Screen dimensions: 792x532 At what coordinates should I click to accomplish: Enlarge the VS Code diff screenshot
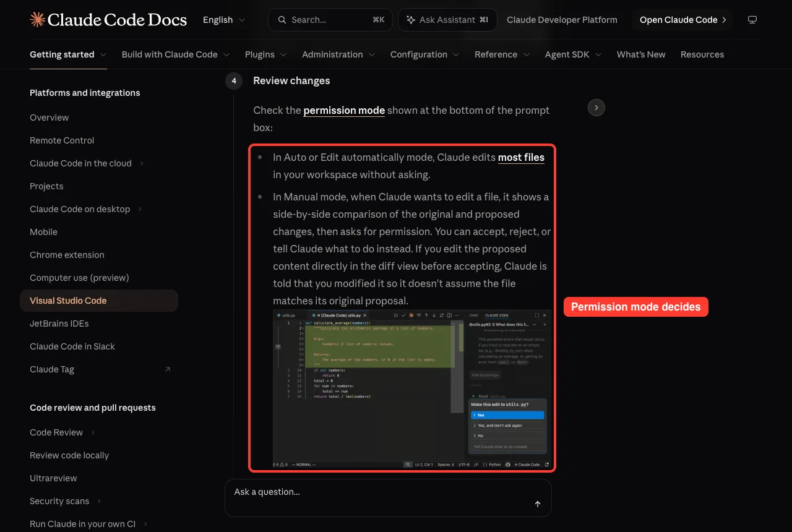click(x=412, y=389)
